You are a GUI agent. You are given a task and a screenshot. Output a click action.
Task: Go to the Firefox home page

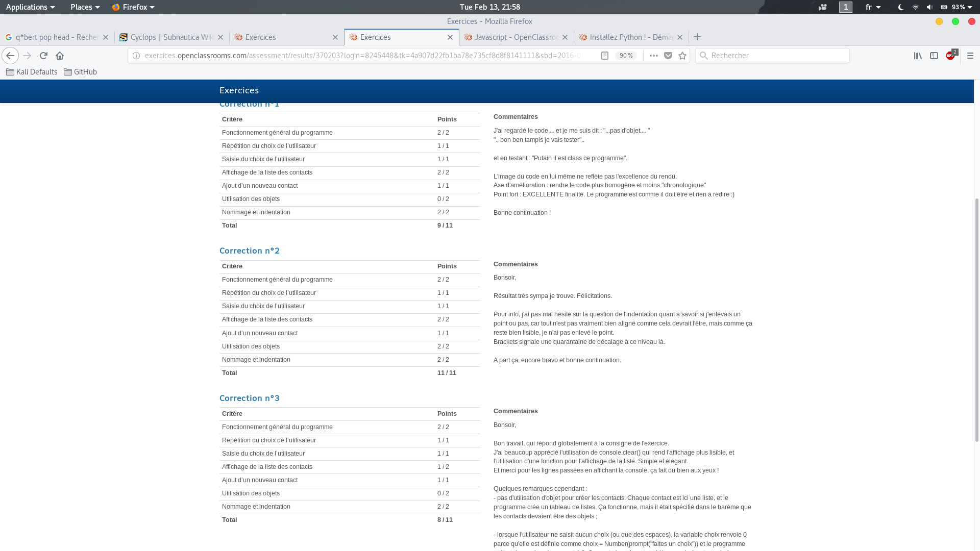[60, 56]
